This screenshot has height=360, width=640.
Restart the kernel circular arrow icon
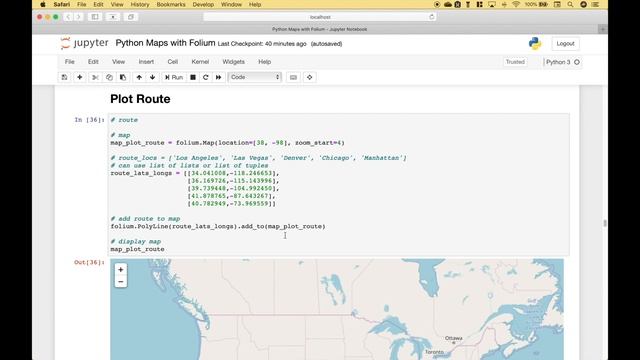tap(206, 77)
